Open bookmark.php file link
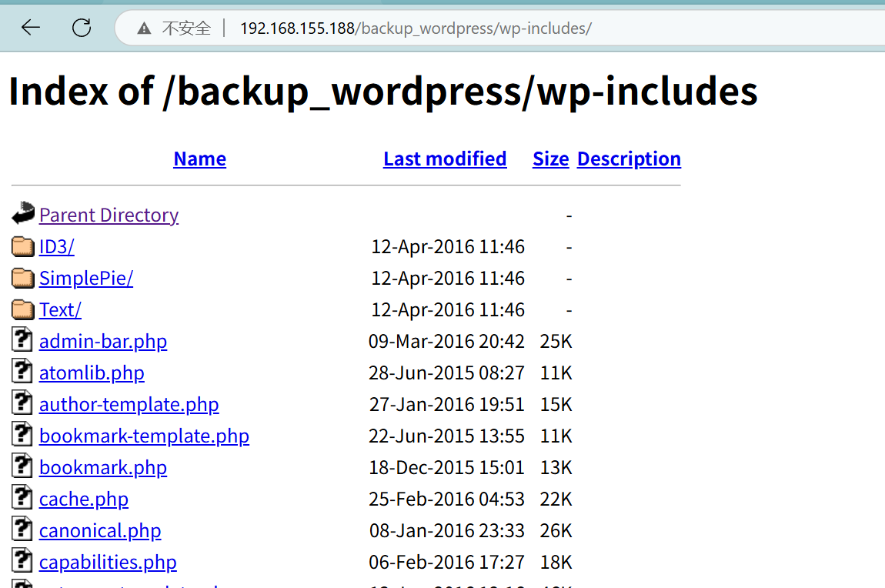Image resolution: width=885 pixels, height=588 pixels. coord(102,468)
